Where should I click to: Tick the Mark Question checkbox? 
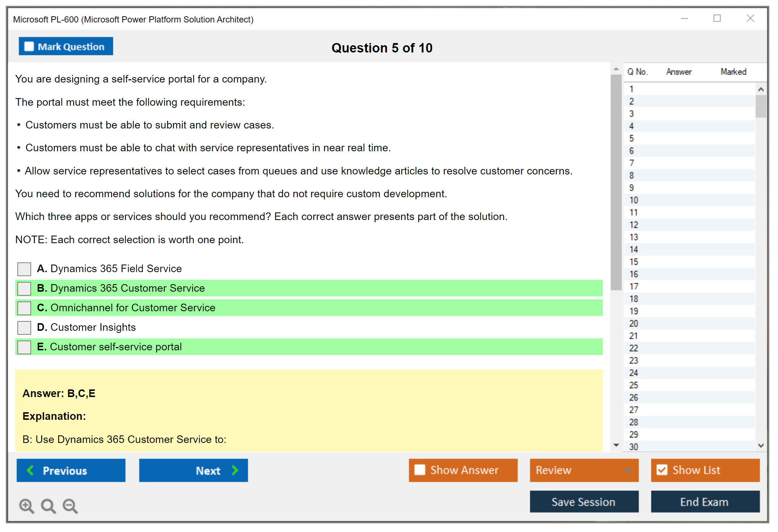[29, 47]
